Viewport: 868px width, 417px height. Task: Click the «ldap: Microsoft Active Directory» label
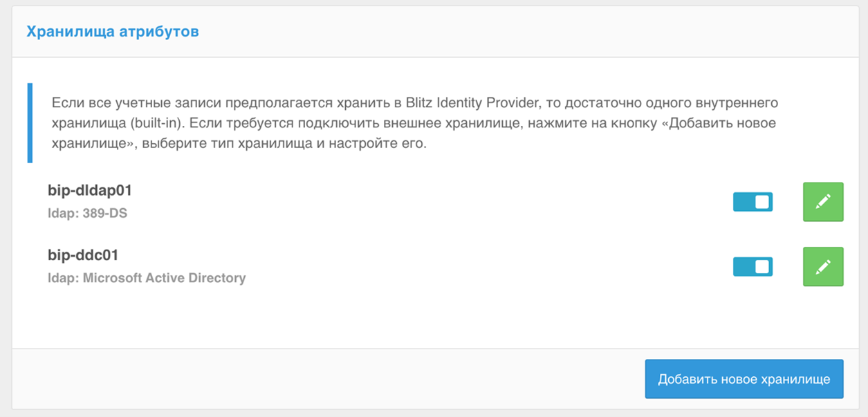(x=147, y=278)
